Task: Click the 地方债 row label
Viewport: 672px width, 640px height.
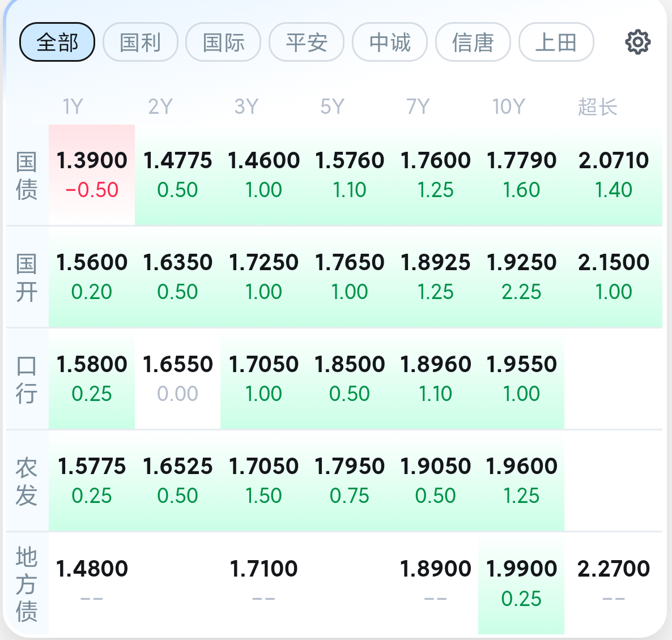Action: pos(27,584)
